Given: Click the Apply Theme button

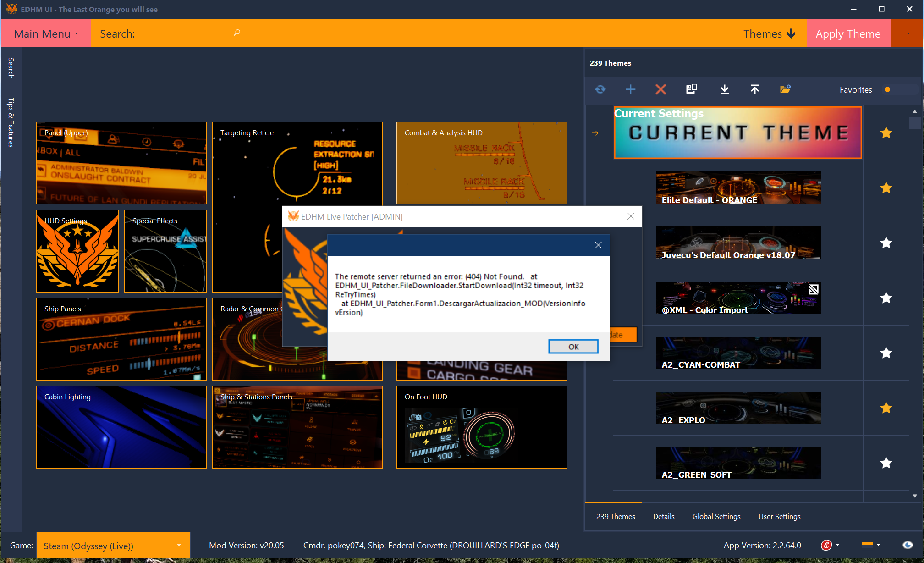Looking at the screenshot, I should pyautogui.click(x=848, y=33).
